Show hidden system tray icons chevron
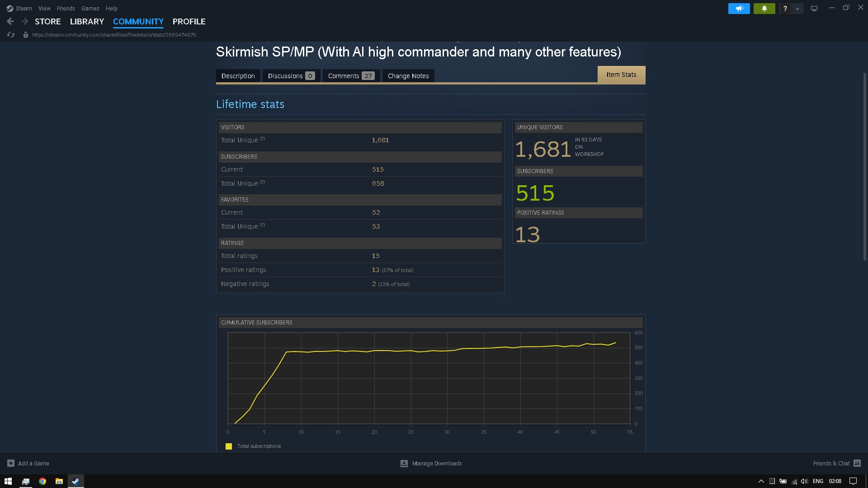868x488 pixels. tap(761, 481)
